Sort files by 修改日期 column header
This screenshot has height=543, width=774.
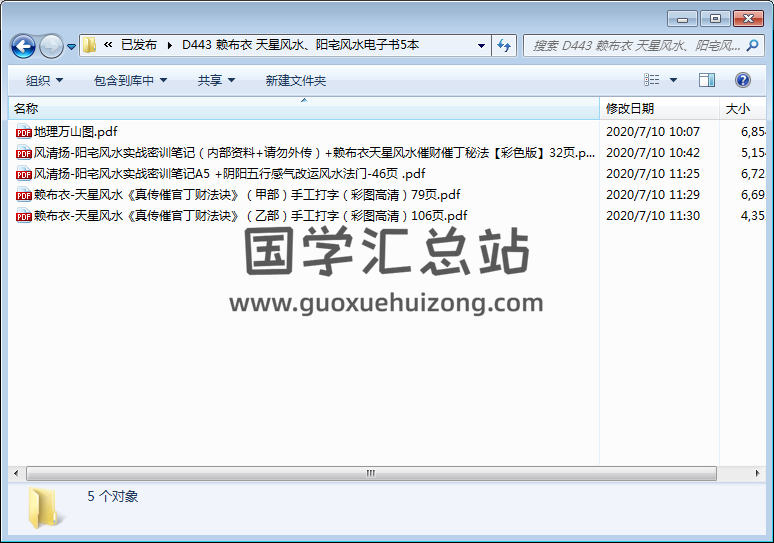pyautogui.click(x=659, y=109)
